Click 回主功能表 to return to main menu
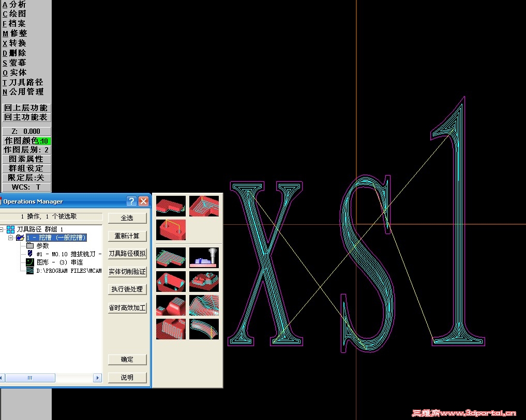 [26, 117]
